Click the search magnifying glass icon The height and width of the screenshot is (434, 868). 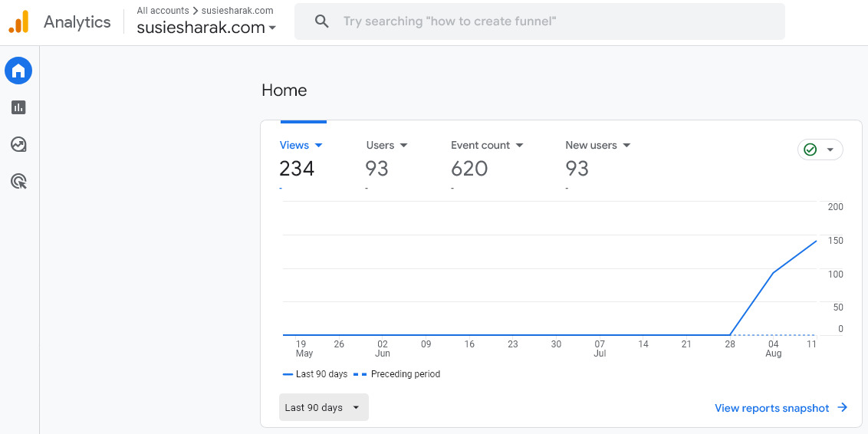(x=323, y=21)
